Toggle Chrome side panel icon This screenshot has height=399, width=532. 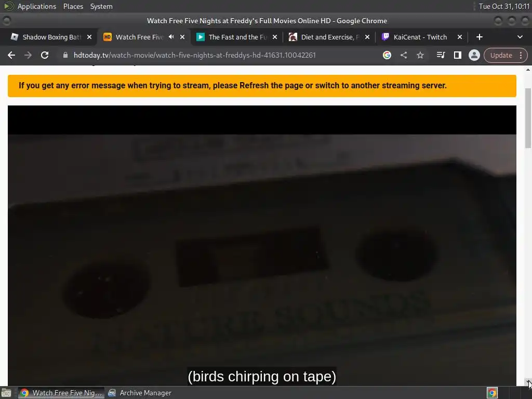(457, 55)
